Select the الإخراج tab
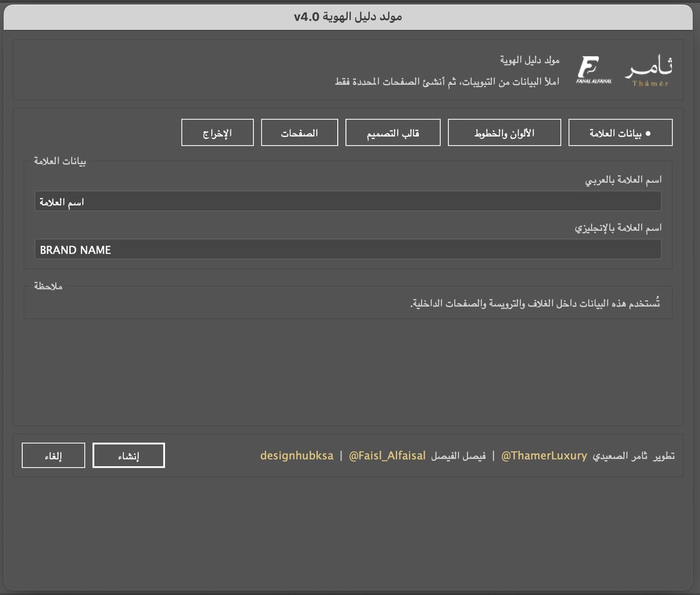The height and width of the screenshot is (595, 700). tap(218, 133)
